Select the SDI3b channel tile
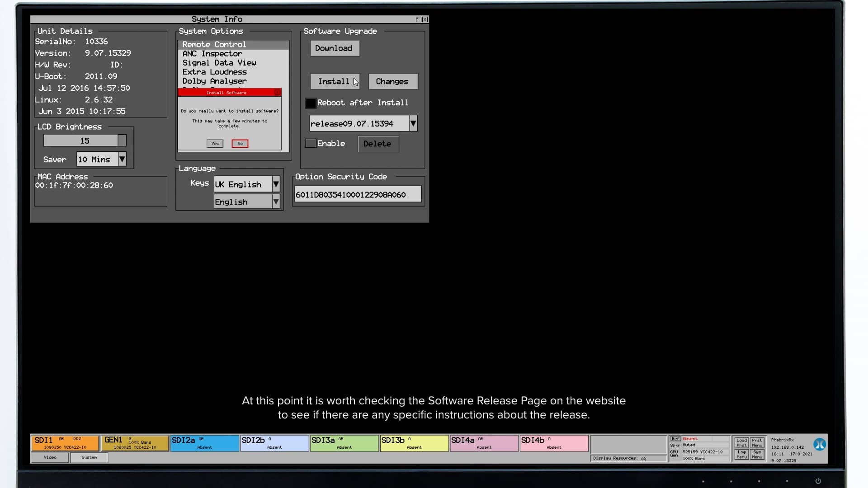 click(414, 443)
